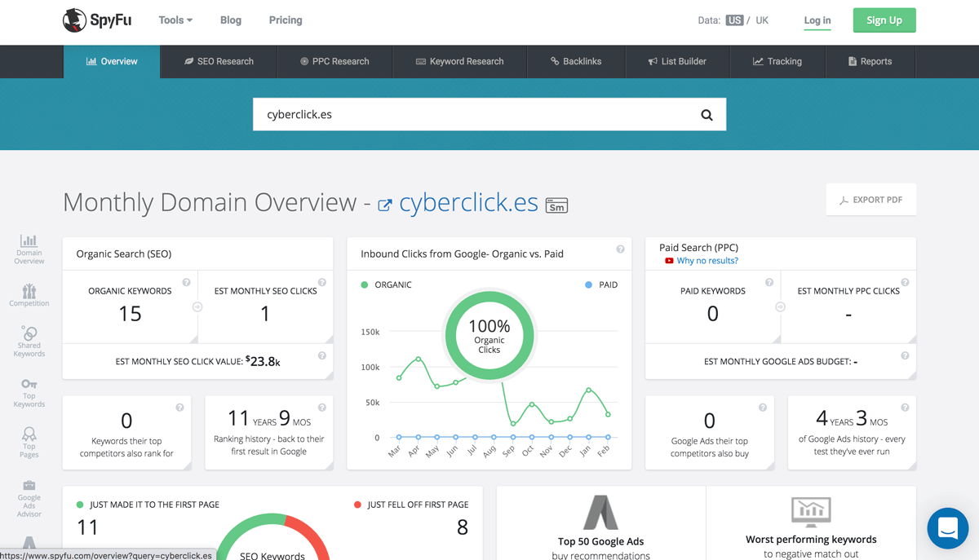This screenshot has width=979, height=560.
Task: Click the Why no results? link
Action: [707, 261]
